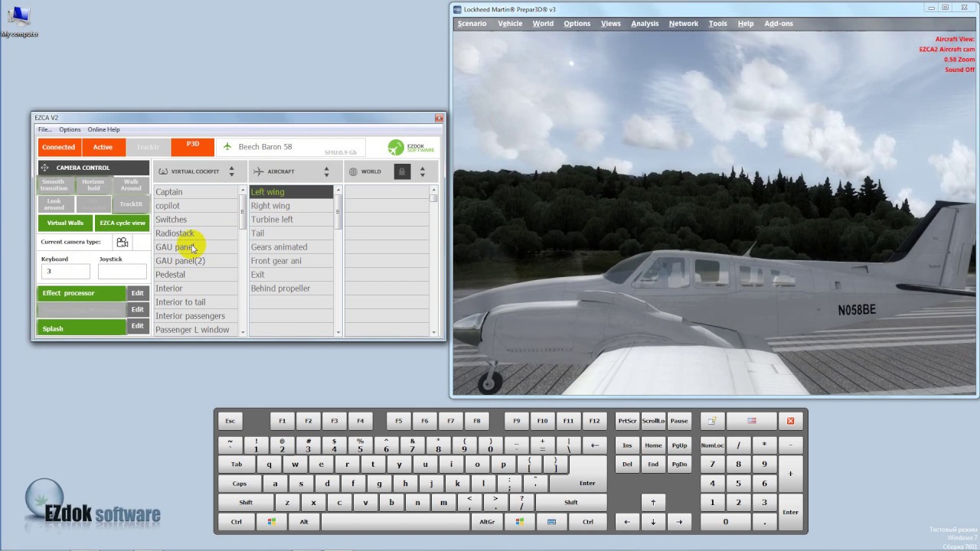
Task: Open Network menu in Prepar3D
Action: [x=684, y=24]
